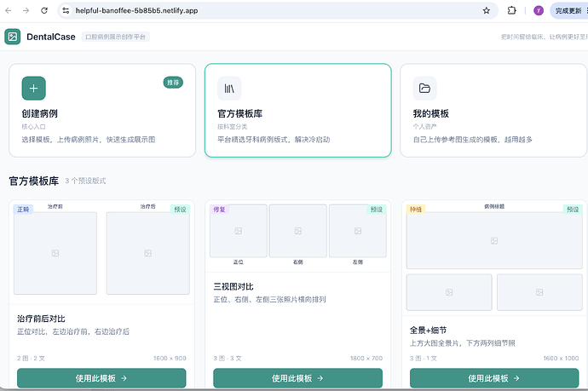Click the 官方模板库 section heading
This screenshot has width=588, height=391.
34,181
